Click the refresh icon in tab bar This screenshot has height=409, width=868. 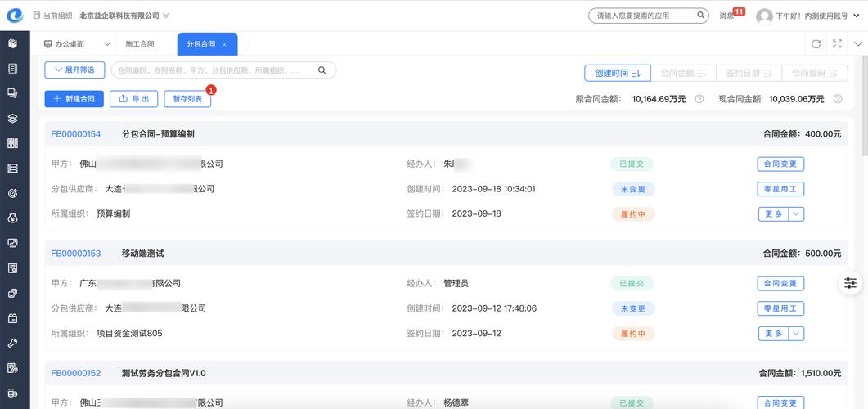(816, 44)
